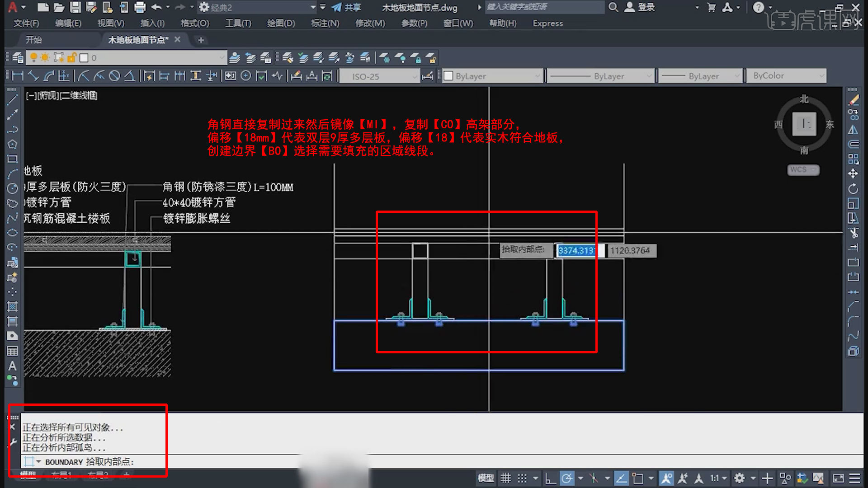The height and width of the screenshot is (488, 868).
Task: Switch to the 开始 tab
Action: [x=34, y=40]
